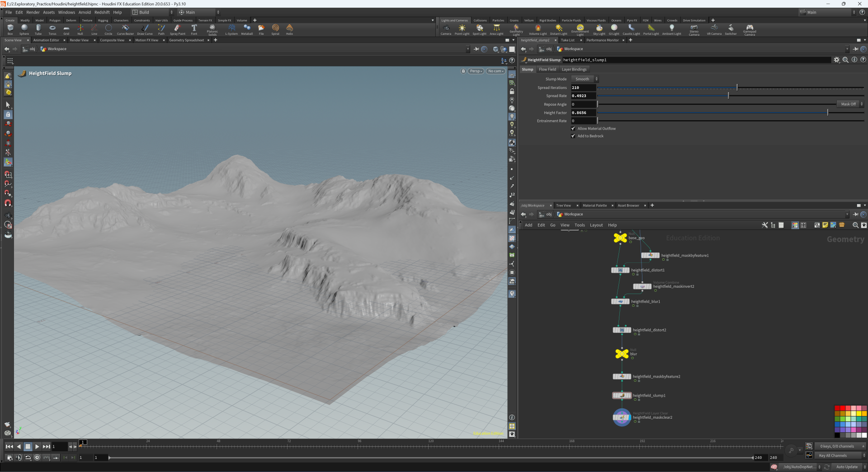Viewport: 868px width, 472px height.
Task: Select the Spiral shelf tool
Action: [275, 29]
